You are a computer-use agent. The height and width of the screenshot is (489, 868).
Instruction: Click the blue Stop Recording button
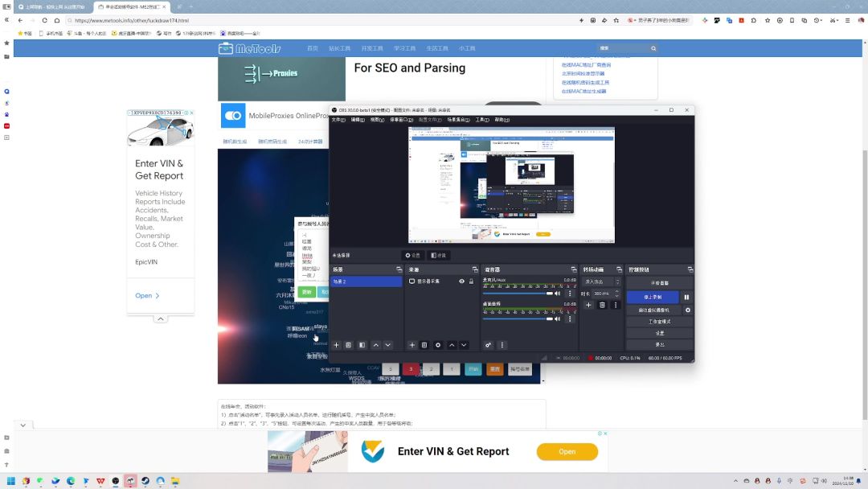653,297
